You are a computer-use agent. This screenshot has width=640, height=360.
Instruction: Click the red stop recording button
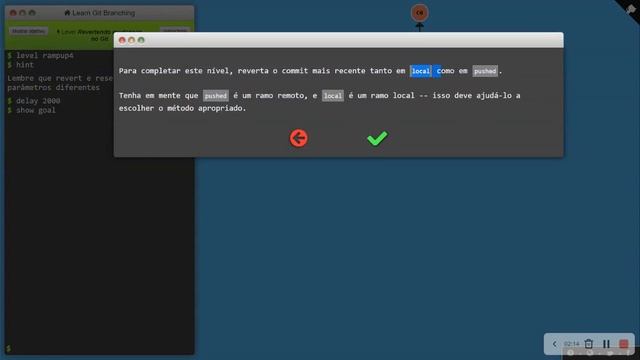[x=623, y=344]
